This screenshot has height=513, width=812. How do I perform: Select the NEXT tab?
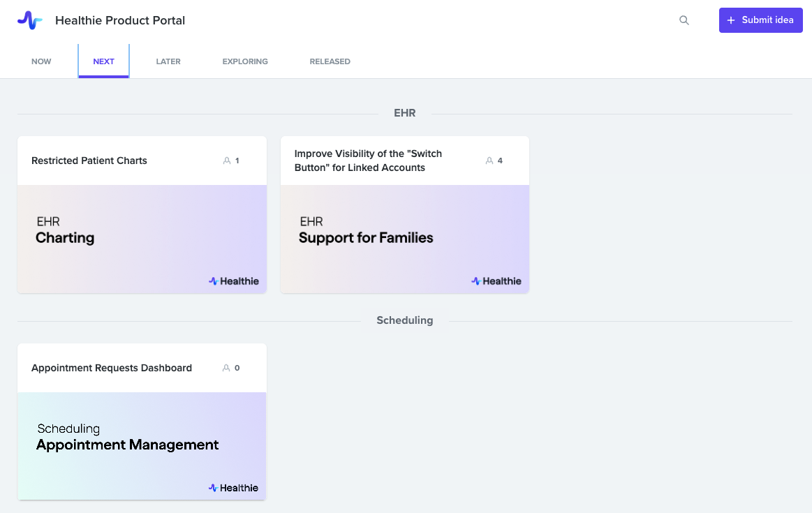pyautogui.click(x=103, y=61)
